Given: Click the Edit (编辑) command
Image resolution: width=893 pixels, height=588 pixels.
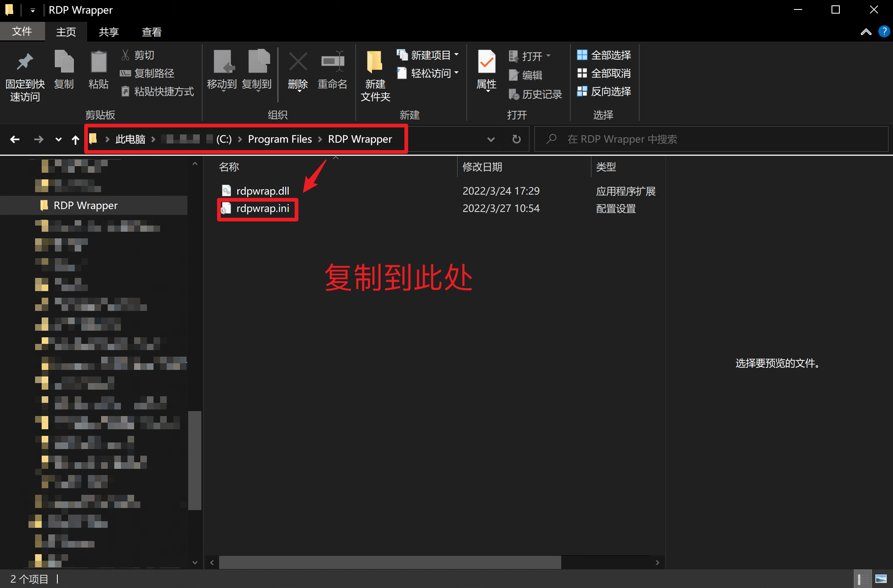Looking at the screenshot, I should point(526,75).
